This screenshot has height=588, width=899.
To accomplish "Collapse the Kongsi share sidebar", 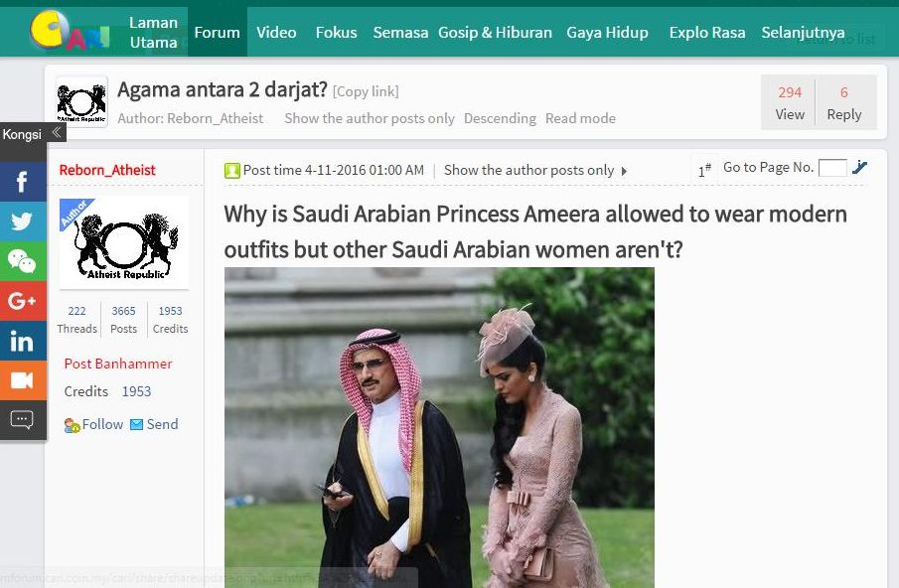I will click(x=57, y=133).
